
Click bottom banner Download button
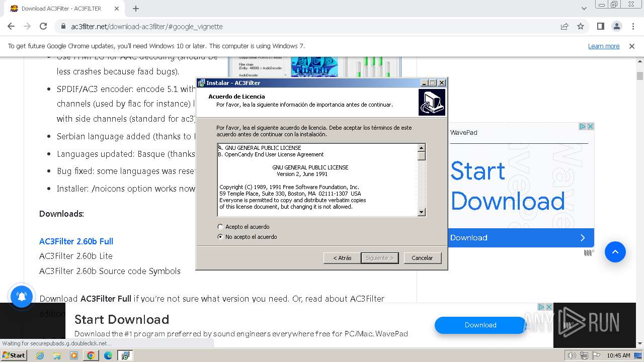pos(480,325)
